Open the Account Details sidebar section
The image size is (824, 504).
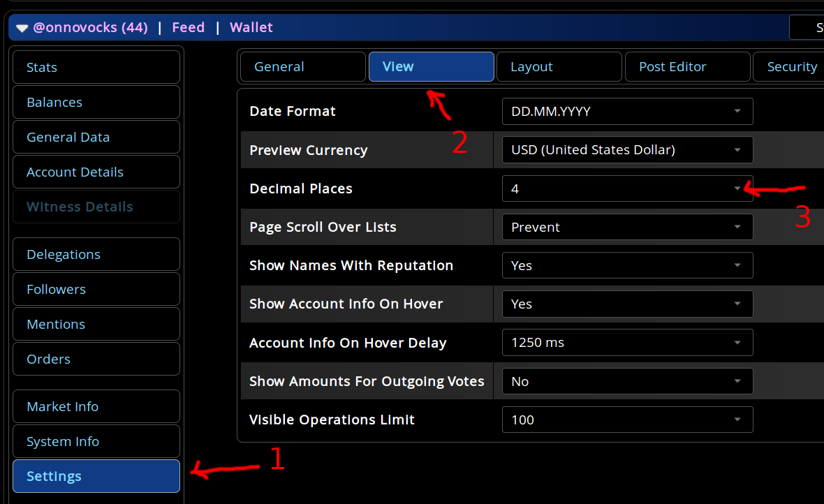(x=96, y=172)
